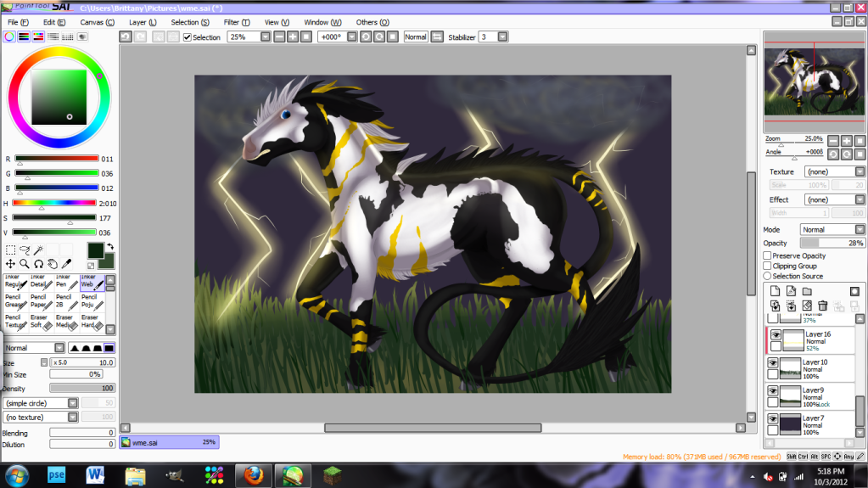Swap foreground and background colors
The image size is (868, 488).
110,247
